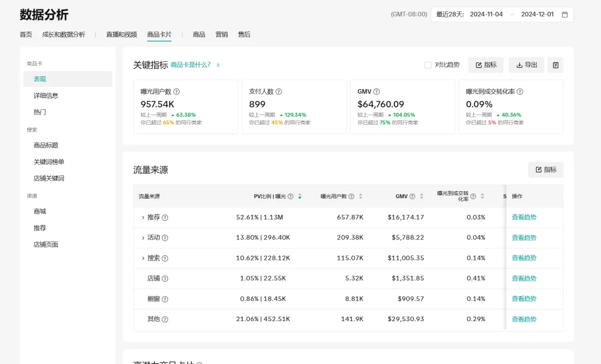Click help icon next to 搜索 row label
The height and width of the screenshot is (364, 601).
[x=165, y=258]
